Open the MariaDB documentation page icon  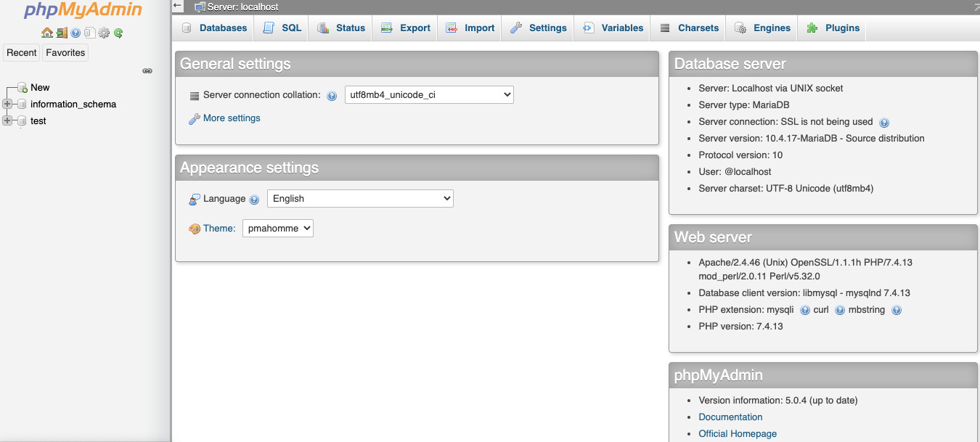pyautogui.click(x=89, y=33)
